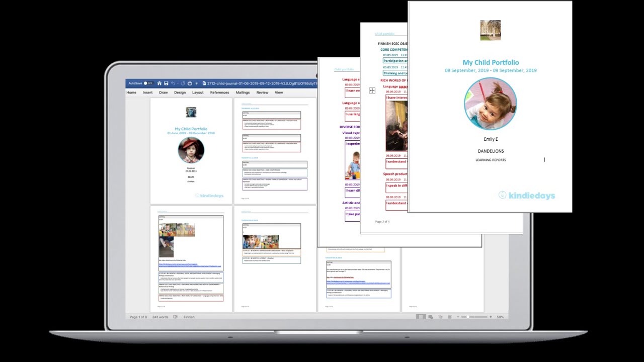The image size is (644, 362).
Task: Open the References tab
Action: pyautogui.click(x=219, y=93)
